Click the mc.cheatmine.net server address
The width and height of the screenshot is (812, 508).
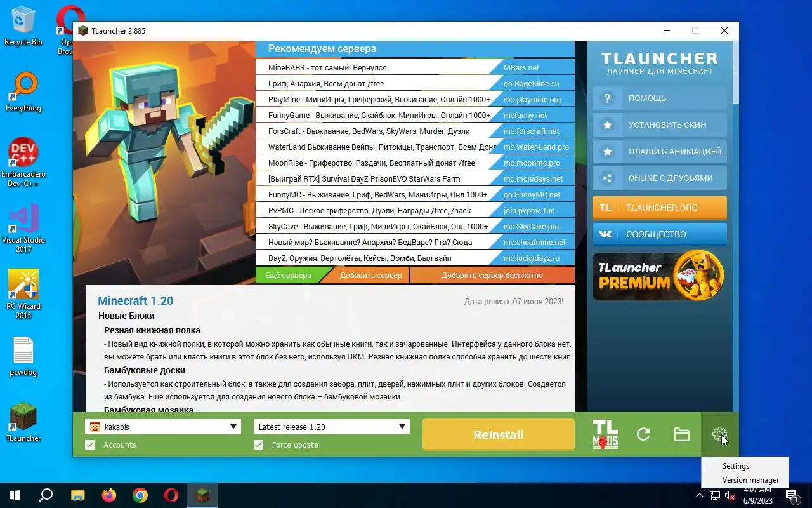[x=535, y=242]
